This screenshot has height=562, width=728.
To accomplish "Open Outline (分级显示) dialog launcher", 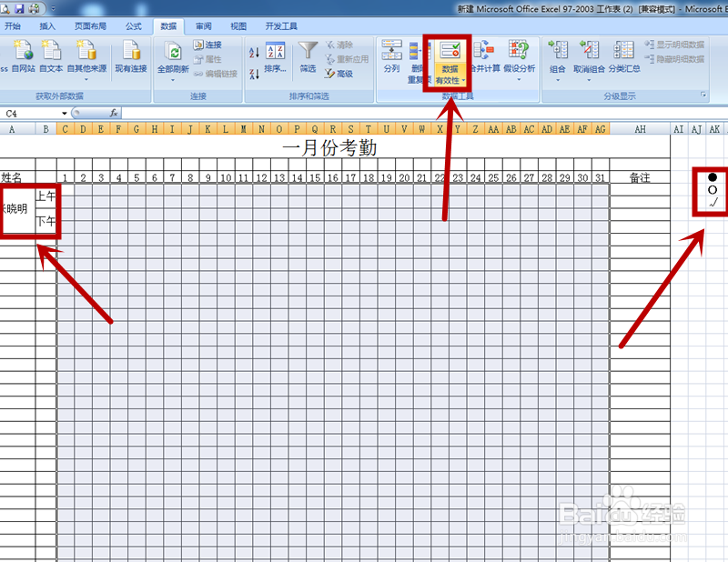I will click(703, 95).
